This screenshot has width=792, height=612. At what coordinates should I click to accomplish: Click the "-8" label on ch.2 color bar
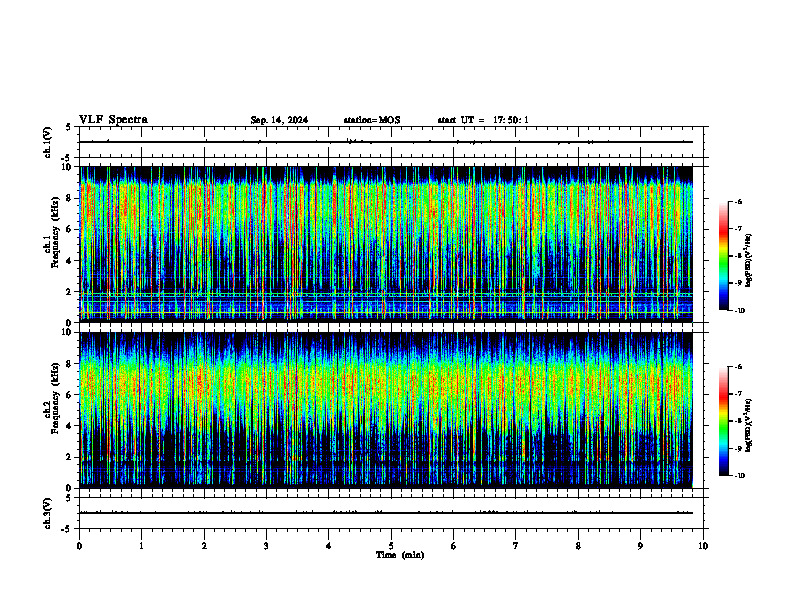[738, 421]
